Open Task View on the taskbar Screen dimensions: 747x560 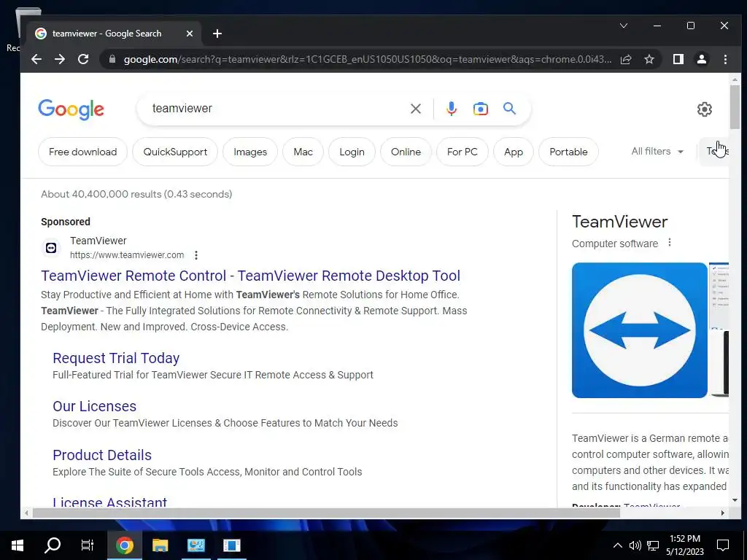coord(88,545)
